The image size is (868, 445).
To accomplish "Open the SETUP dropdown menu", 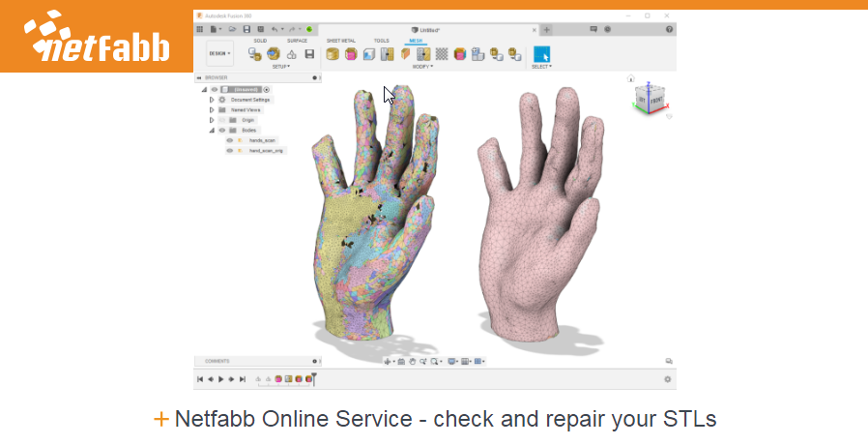I will (281, 67).
